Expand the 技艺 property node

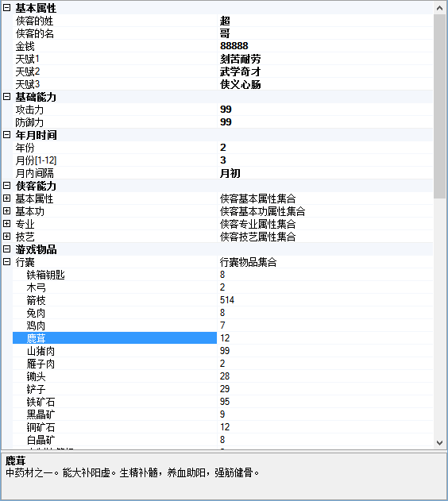point(6,237)
